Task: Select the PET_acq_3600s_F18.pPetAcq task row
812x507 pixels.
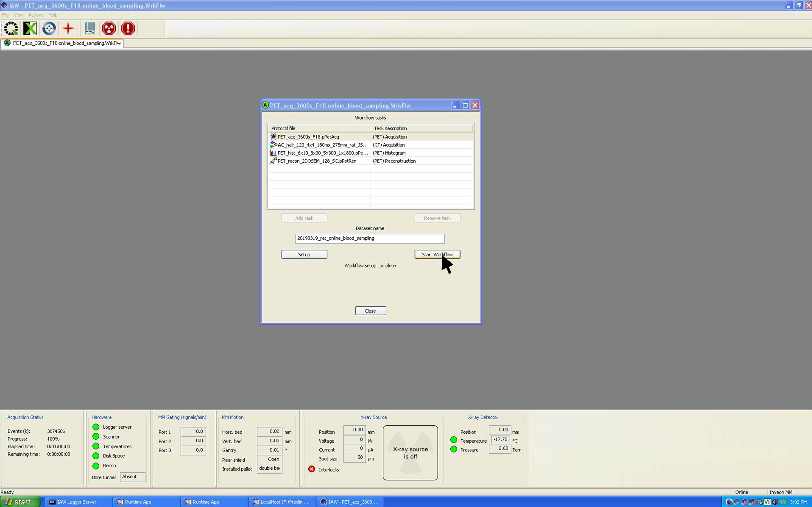Action: click(x=308, y=137)
